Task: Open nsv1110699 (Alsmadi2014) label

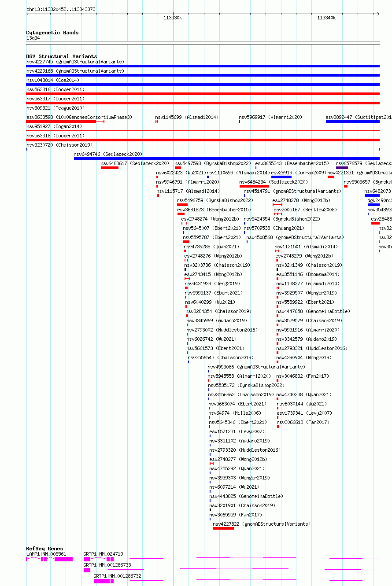Action: point(239,173)
